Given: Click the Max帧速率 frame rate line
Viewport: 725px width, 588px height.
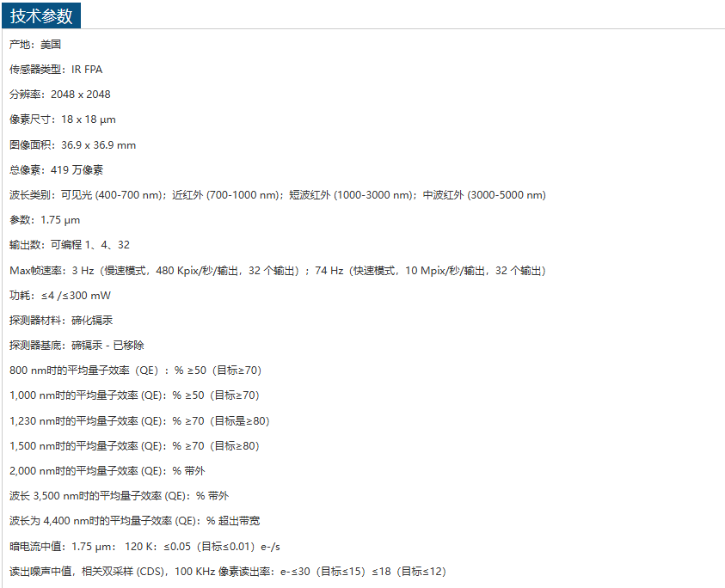Looking at the screenshot, I should pyautogui.click(x=277, y=270).
